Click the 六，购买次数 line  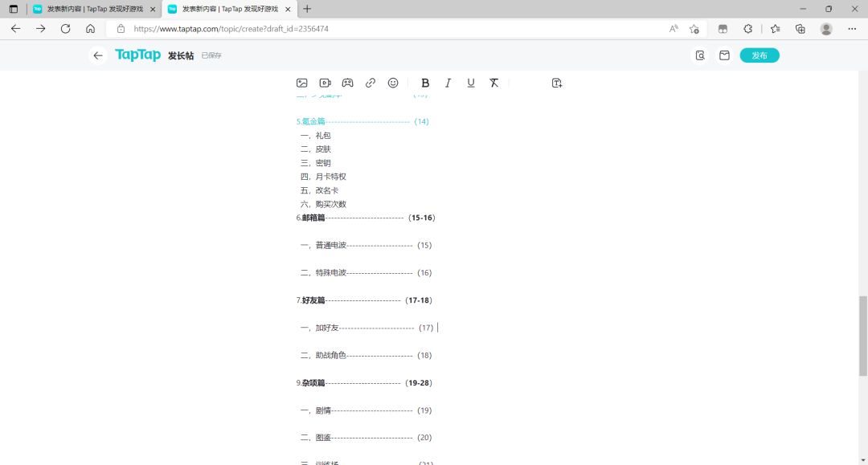click(x=323, y=204)
